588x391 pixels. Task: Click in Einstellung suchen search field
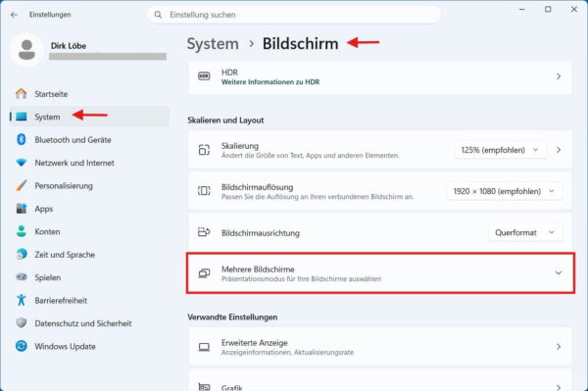click(294, 15)
